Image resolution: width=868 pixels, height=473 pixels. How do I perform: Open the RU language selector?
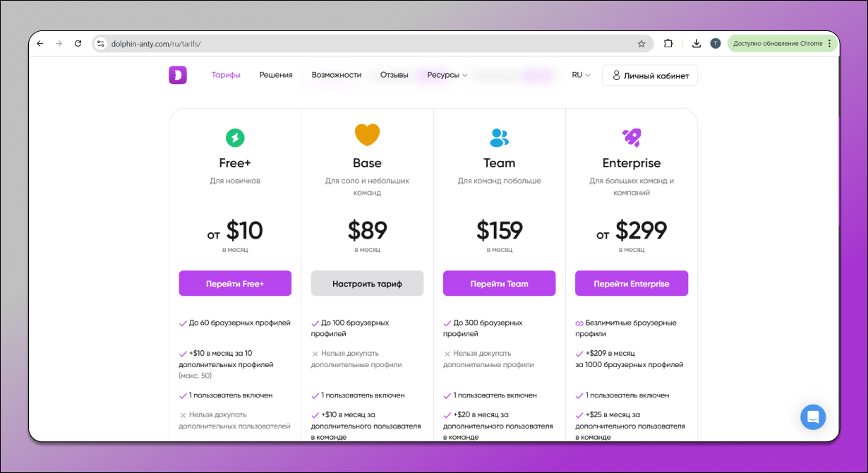[579, 74]
